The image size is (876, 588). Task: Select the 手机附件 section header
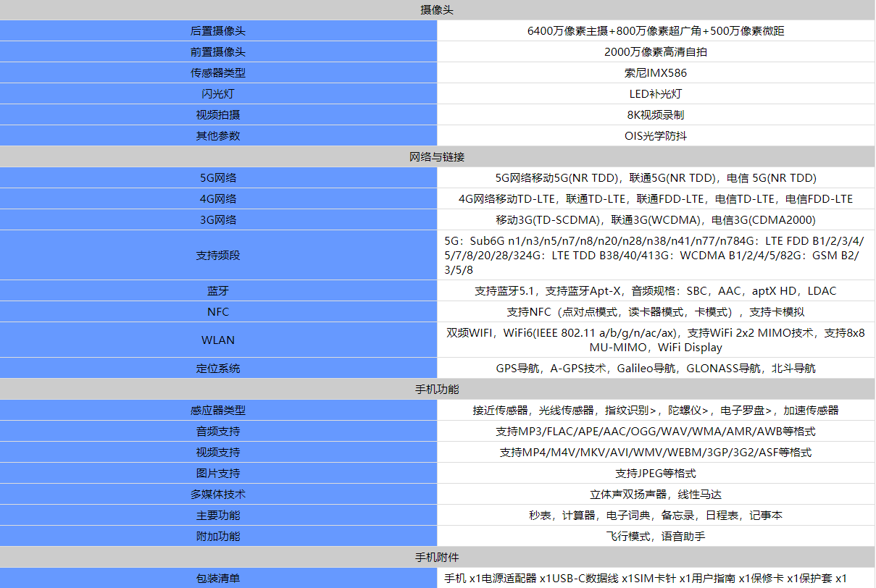tap(438, 558)
